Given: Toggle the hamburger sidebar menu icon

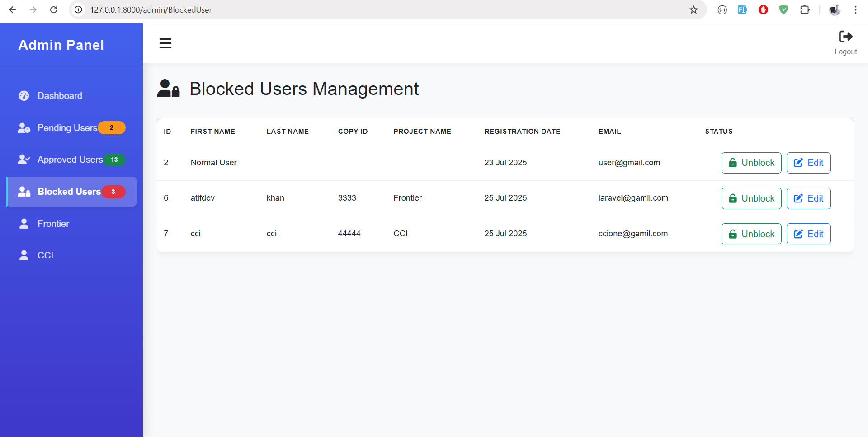Looking at the screenshot, I should [x=165, y=43].
